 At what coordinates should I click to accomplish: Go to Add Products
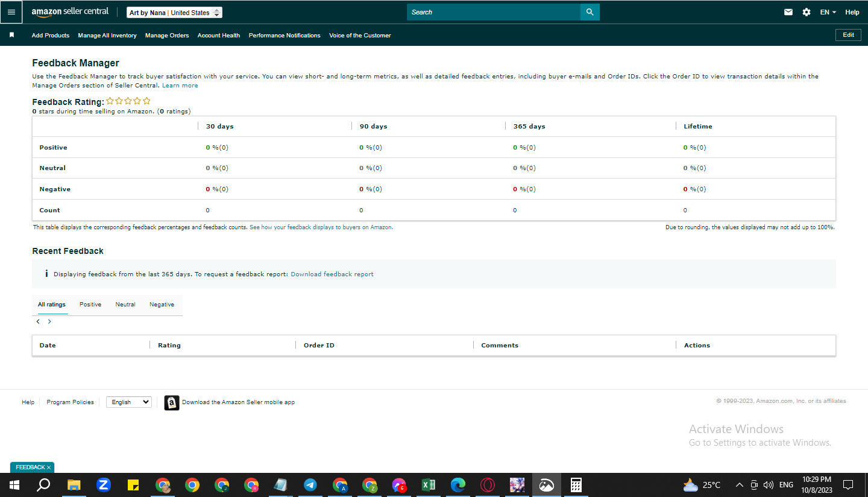click(51, 36)
